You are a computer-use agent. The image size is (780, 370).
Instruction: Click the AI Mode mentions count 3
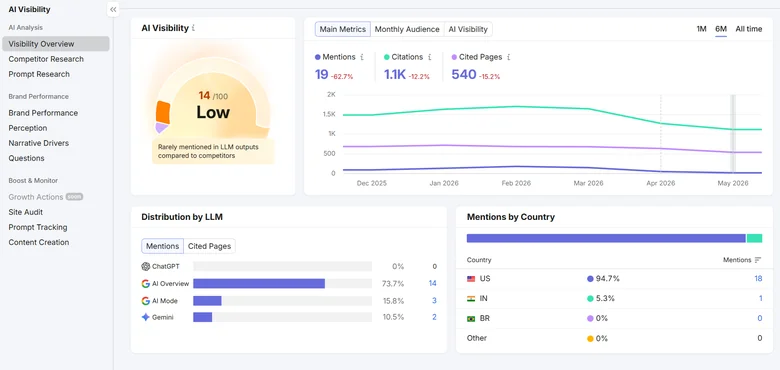pos(434,301)
